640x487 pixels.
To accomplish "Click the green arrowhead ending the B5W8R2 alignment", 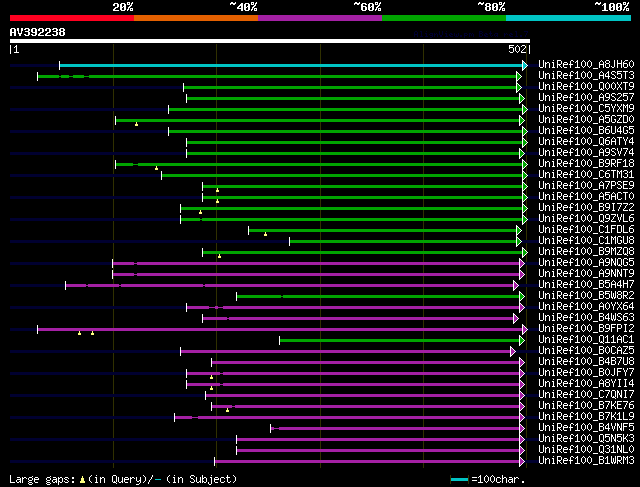I will click(522, 296).
